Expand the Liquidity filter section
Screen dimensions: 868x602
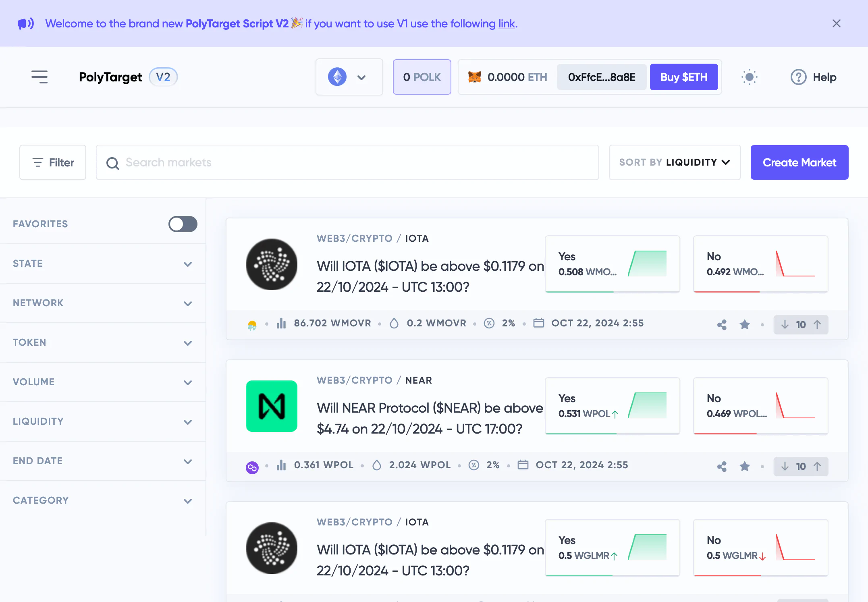tap(103, 421)
